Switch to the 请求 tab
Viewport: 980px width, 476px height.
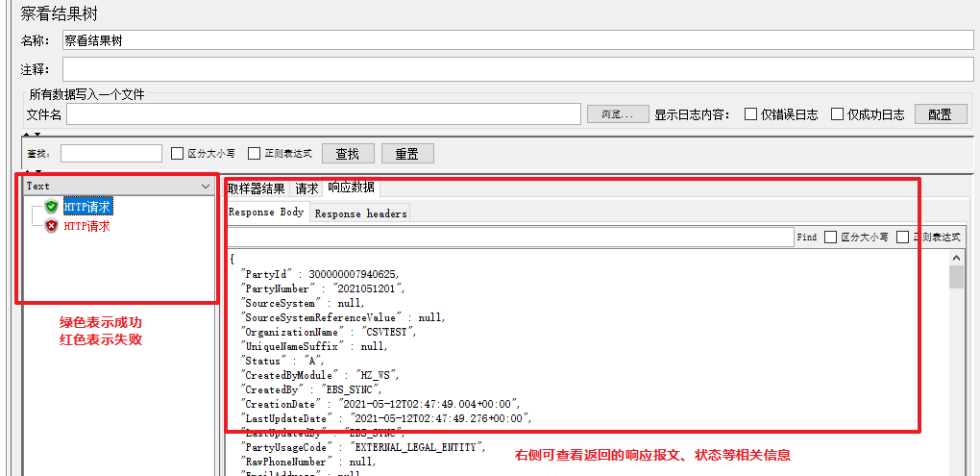click(x=306, y=188)
